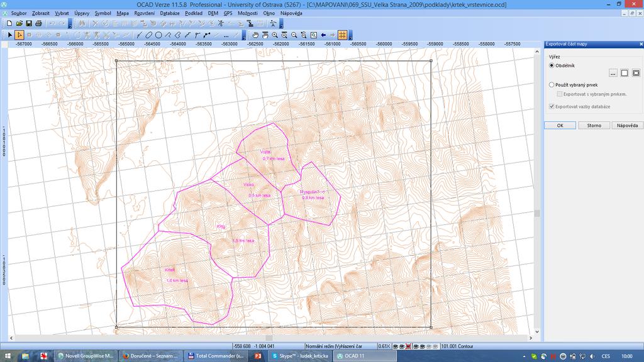
Task: Switch to Skype taskbar button
Action: click(300, 356)
